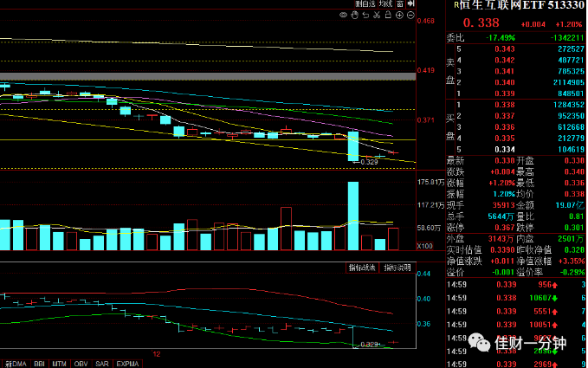Toggle the eye visibility icon above chart

343,16
